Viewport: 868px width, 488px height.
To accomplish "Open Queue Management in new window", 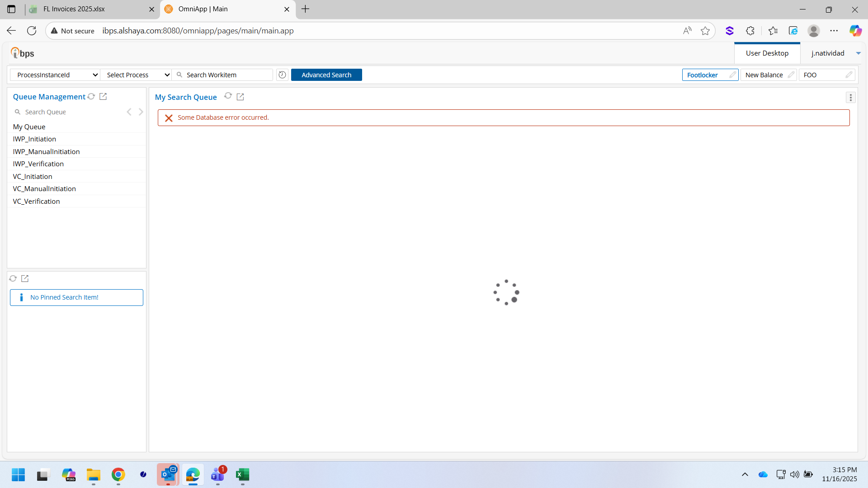I will (103, 97).
